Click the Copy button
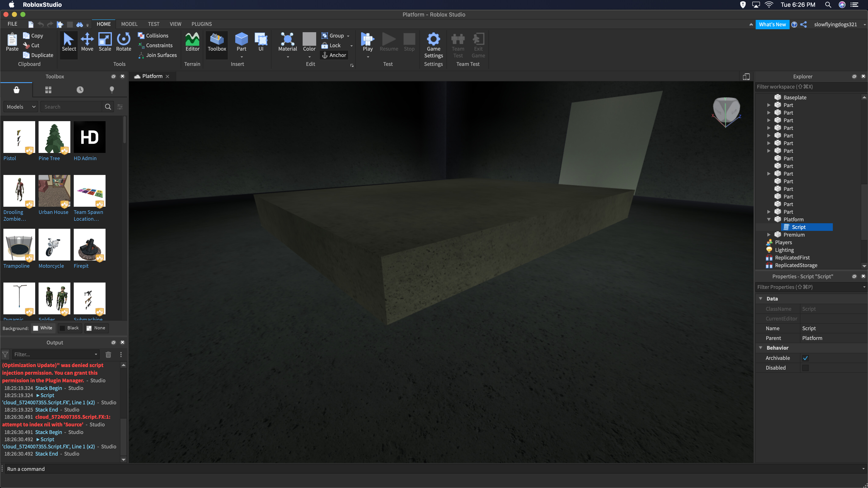The image size is (868, 488). (33, 35)
